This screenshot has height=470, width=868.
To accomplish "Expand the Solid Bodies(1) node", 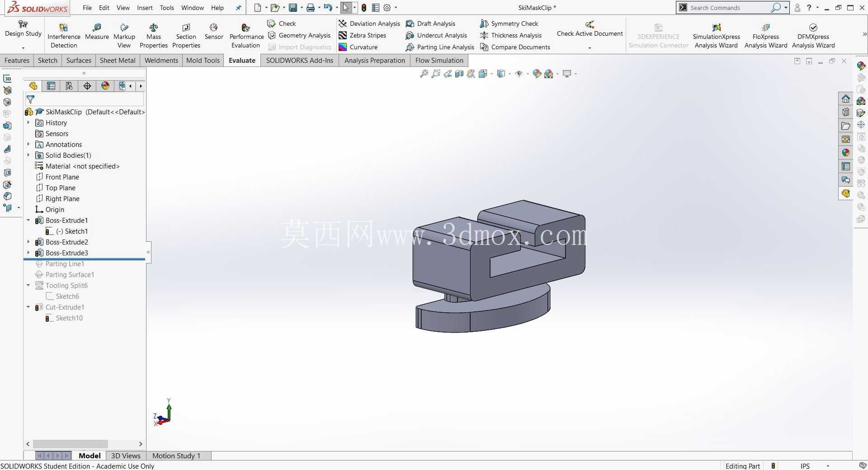I will (x=28, y=155).
